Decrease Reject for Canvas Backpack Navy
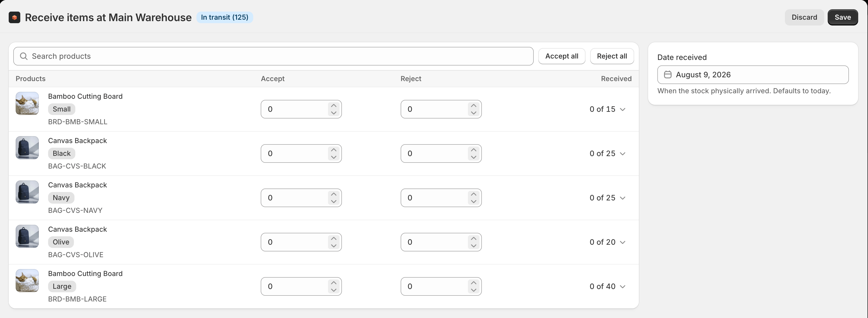Screen dimensions: 868x318 (473, 202)
